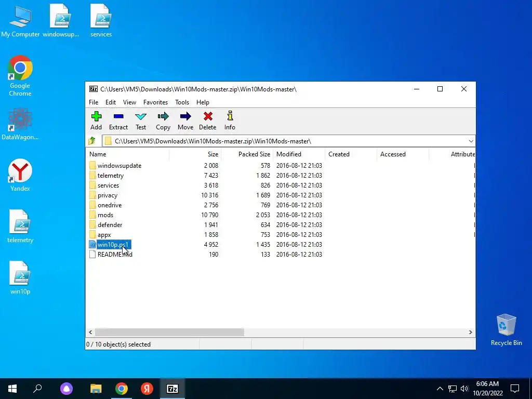The image size is (532, 399).
Task: Go up one folder level icon
Action: pyautogui.click(x=91, y=141)
